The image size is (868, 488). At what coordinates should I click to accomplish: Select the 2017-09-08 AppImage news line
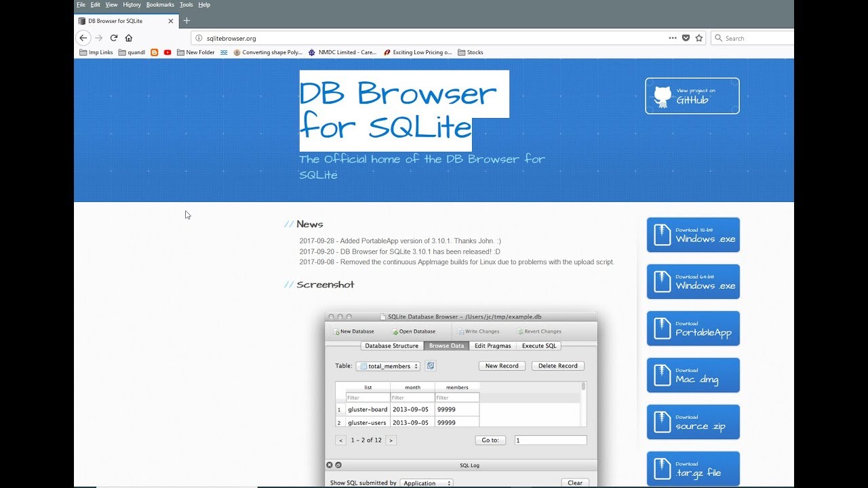pos(456,262)
